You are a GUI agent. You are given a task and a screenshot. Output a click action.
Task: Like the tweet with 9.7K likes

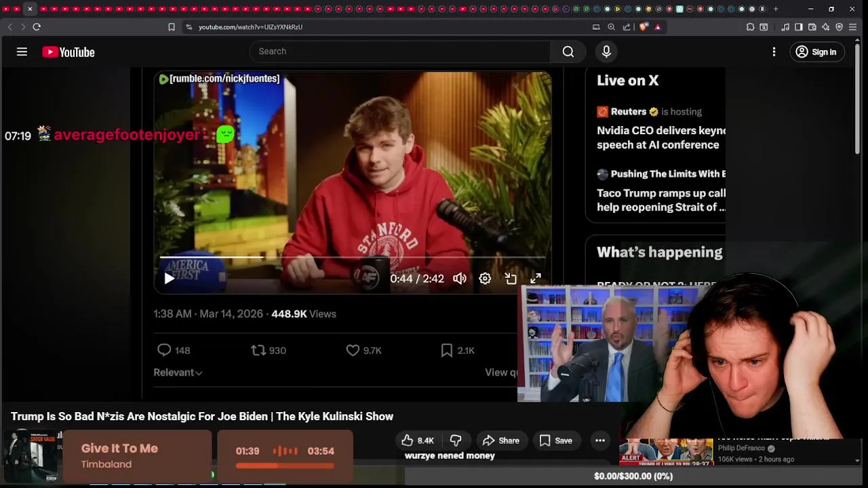coord(363,350)
